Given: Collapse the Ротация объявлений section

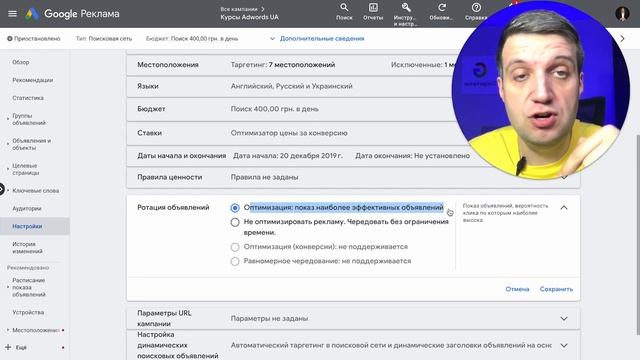Looking at the screenshot, I should 564,207.
